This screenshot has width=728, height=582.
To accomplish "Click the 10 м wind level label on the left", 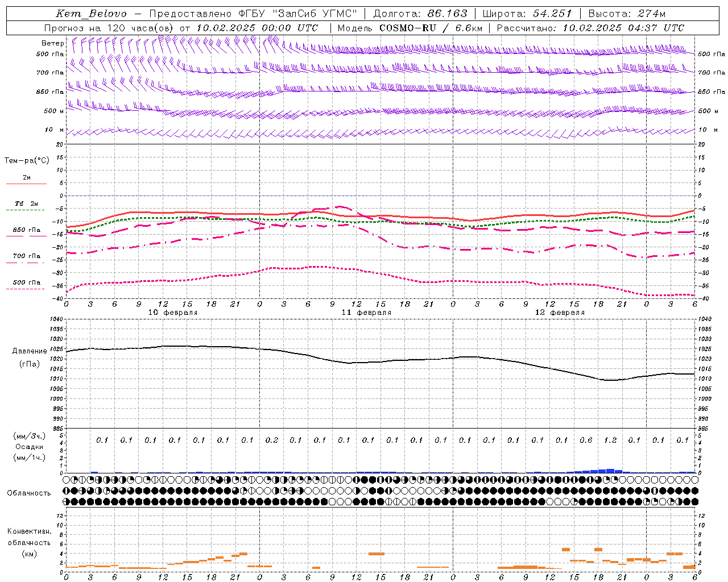I will (54, 130).
